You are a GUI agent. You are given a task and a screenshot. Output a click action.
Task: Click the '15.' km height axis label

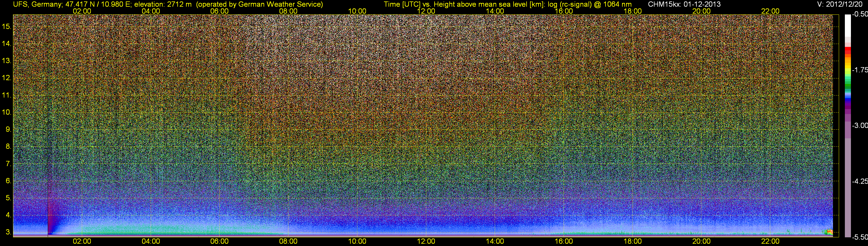click(7, 26)
